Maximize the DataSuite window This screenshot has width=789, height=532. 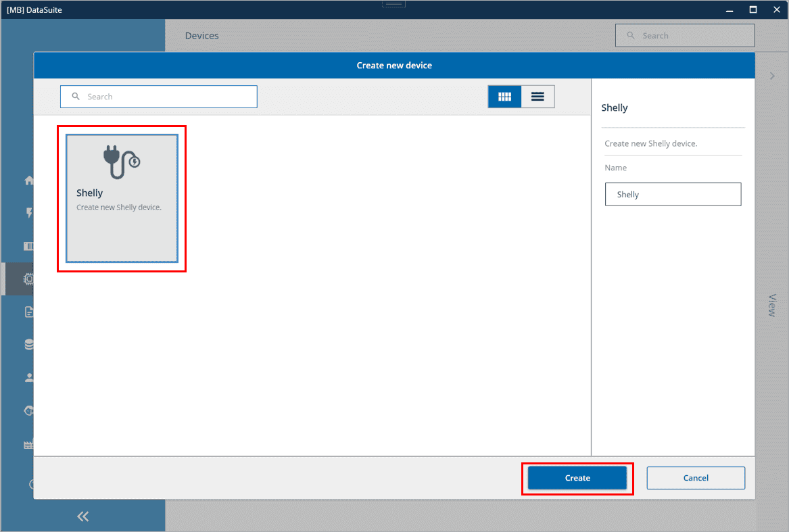click(752, 9)
